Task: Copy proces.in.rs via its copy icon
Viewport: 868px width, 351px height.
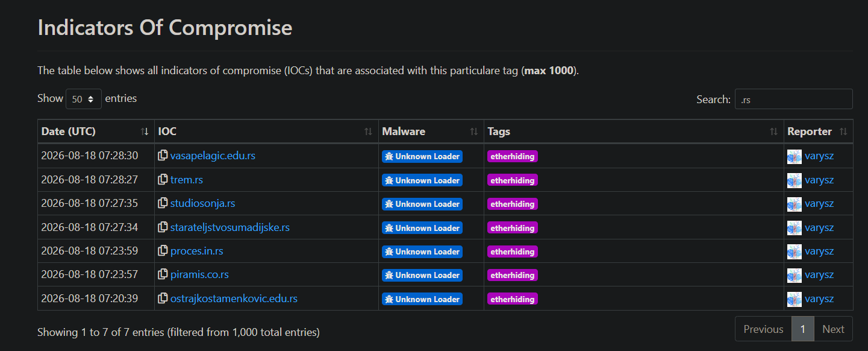Action: [x=163, y=251]
